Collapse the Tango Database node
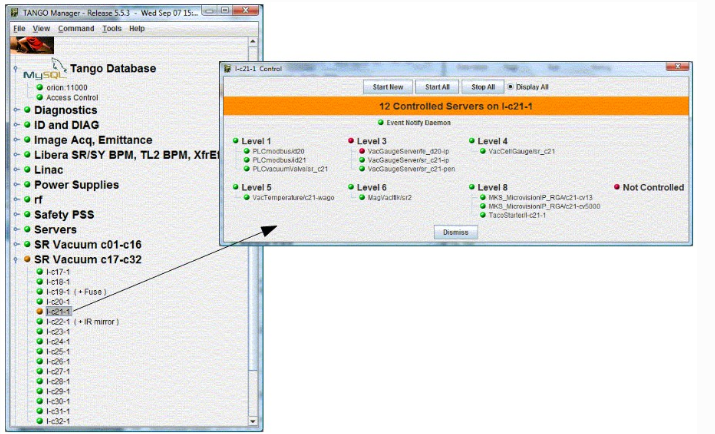715x434 pixels. pos(16,69)
